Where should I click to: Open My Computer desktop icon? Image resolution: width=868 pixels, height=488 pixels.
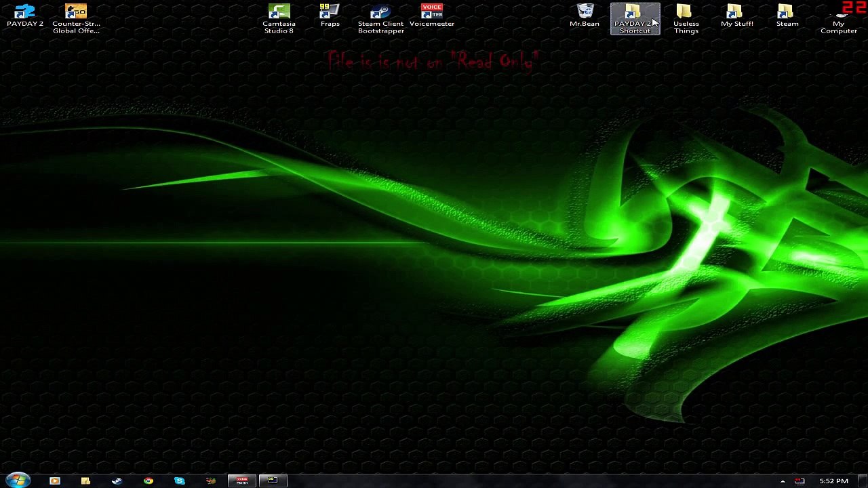click(839, 19)
